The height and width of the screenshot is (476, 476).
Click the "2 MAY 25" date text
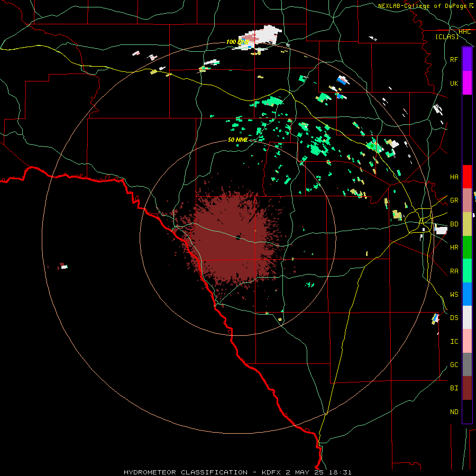click(305, 472)
